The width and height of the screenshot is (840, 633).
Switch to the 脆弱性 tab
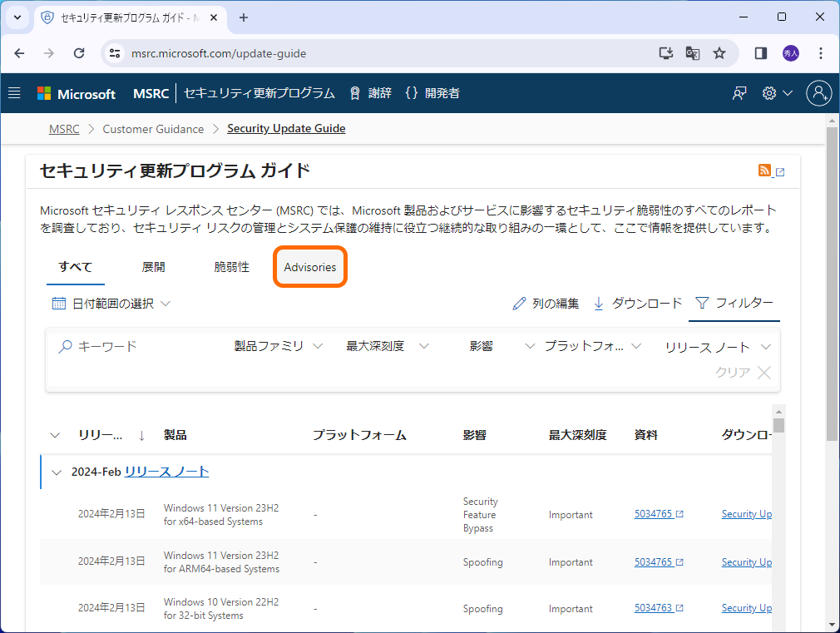click(230, 266)
